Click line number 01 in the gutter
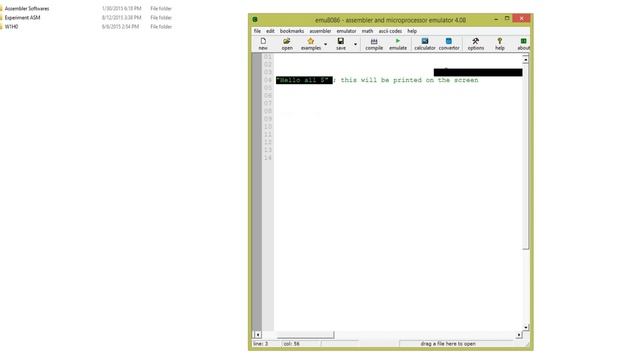Viewport: 640px width, 360px height. click(x=268, y=57)
